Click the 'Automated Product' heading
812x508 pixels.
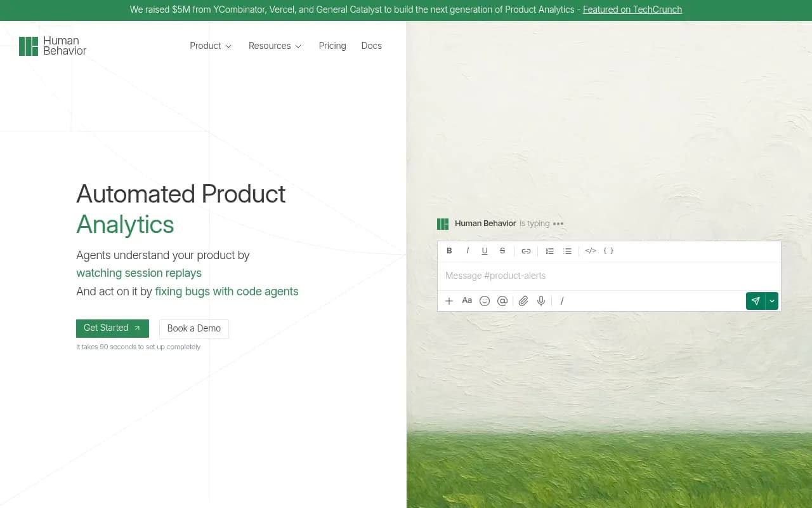[181, 194]
